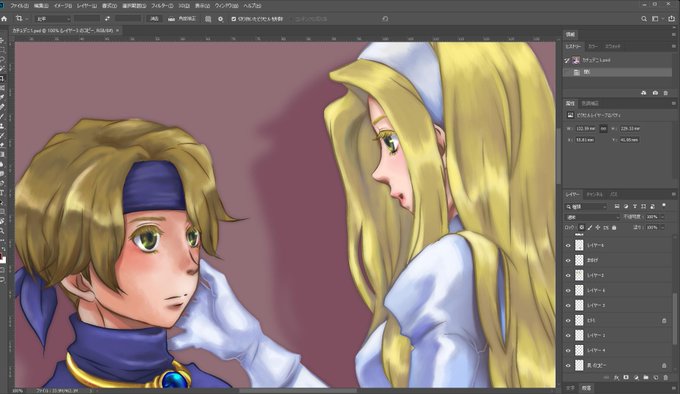Toggle lock image pixels brush icon
680x394 pixels.
[x=590, y=227]
